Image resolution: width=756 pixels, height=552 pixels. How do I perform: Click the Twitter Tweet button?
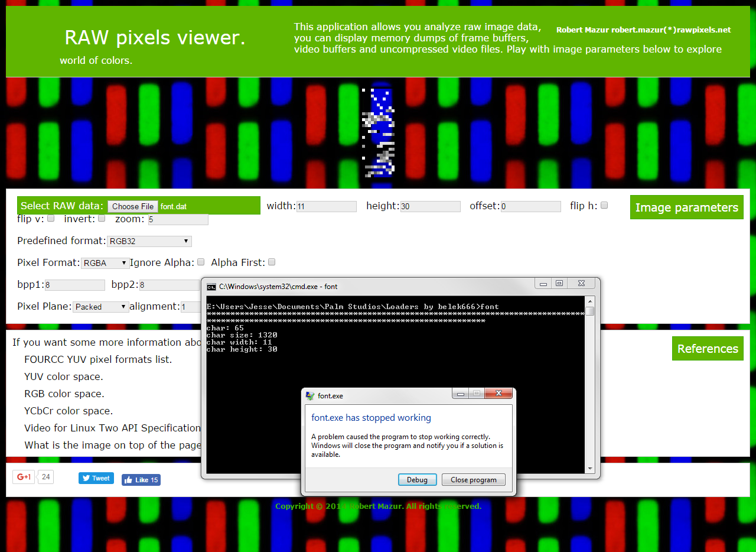(96, 478)
